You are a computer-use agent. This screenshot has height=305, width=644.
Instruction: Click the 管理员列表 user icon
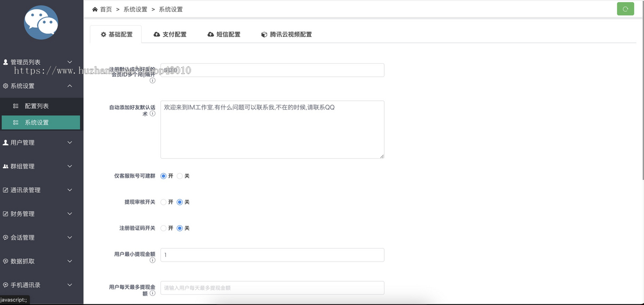click(x=6, y=62)
